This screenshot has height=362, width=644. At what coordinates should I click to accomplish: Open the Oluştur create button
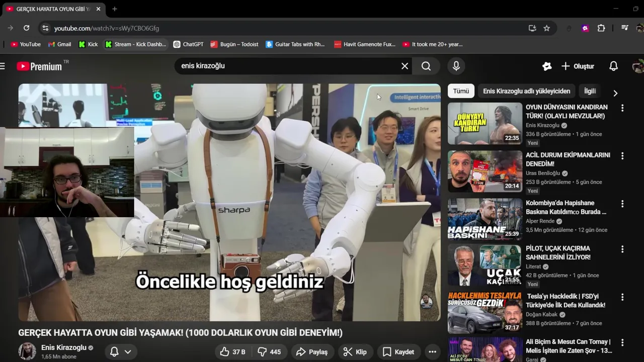pos(578,66)
